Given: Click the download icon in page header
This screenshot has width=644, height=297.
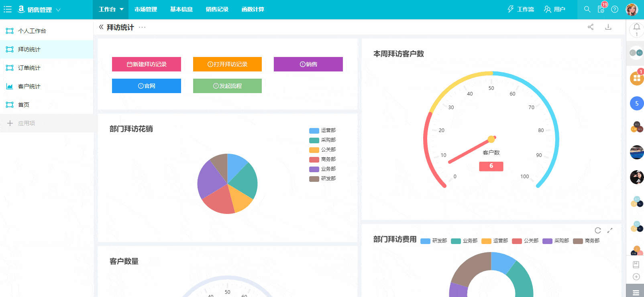Looking at the screenshot, I should (x=608, y=27).
